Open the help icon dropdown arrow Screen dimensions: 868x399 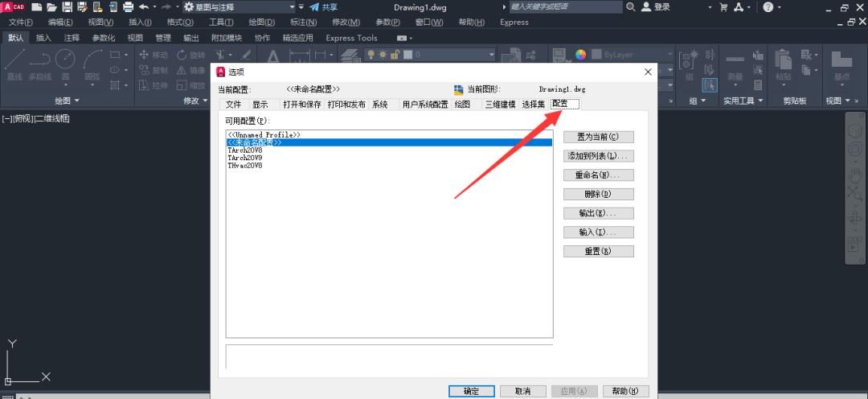(780, 7)
